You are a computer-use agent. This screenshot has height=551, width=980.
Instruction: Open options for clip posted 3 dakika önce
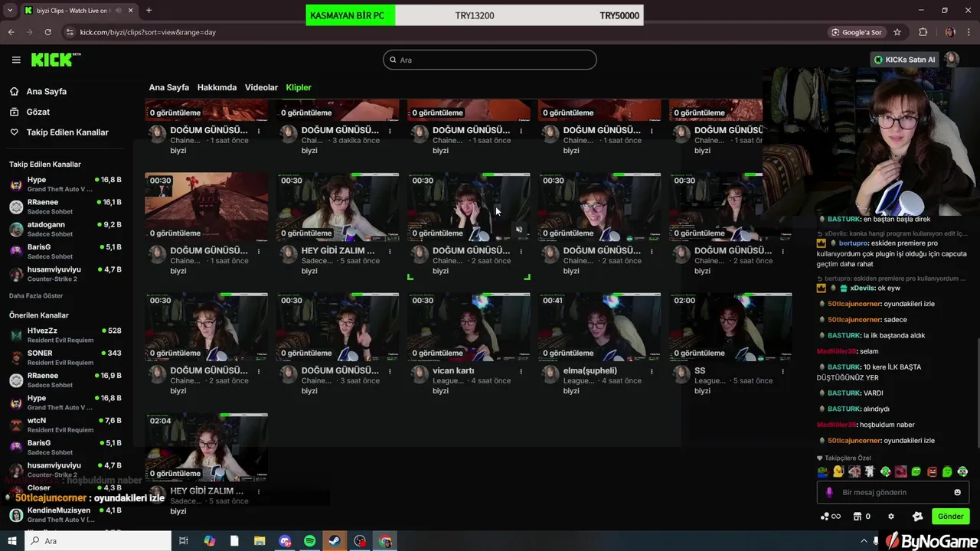point(390,131)
